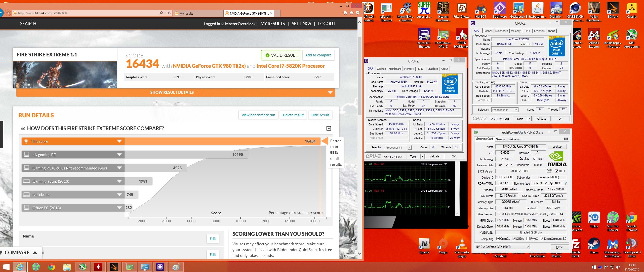The height and width of the screenshot is (272, 644).
Task: Open SETTINGS in the 3DMark navigation
Action: pos(301,24)
